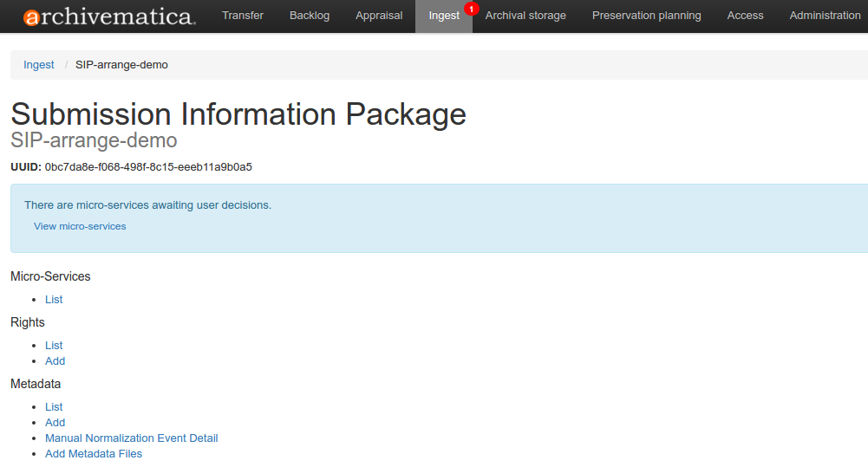868x467 pixels.
Task: Open List under Rights
Action: [54, 346]
